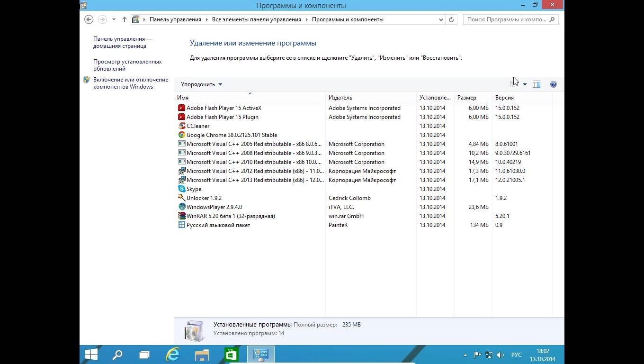Open the Упорядочить dropdown menu
644x364 pixels.
202,84
